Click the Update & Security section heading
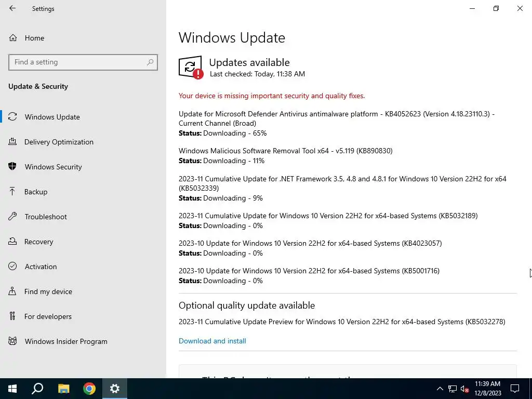This screenshot has height=399, width=532. click(38, 87)
